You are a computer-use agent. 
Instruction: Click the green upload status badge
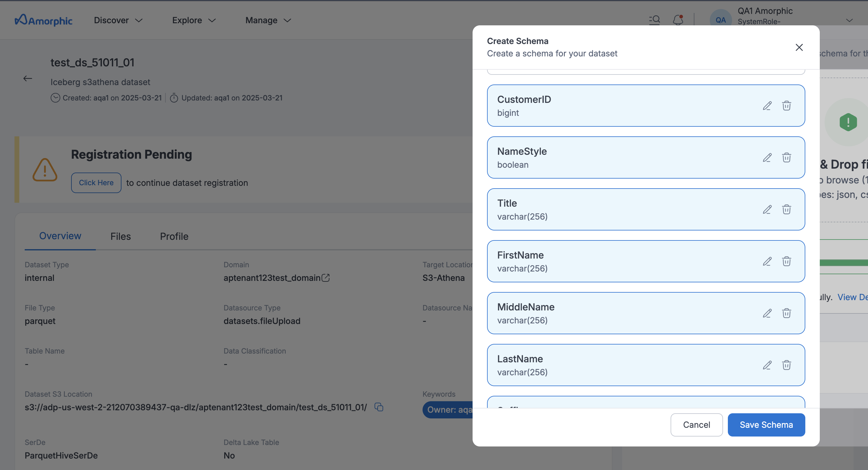pos(848,122)
